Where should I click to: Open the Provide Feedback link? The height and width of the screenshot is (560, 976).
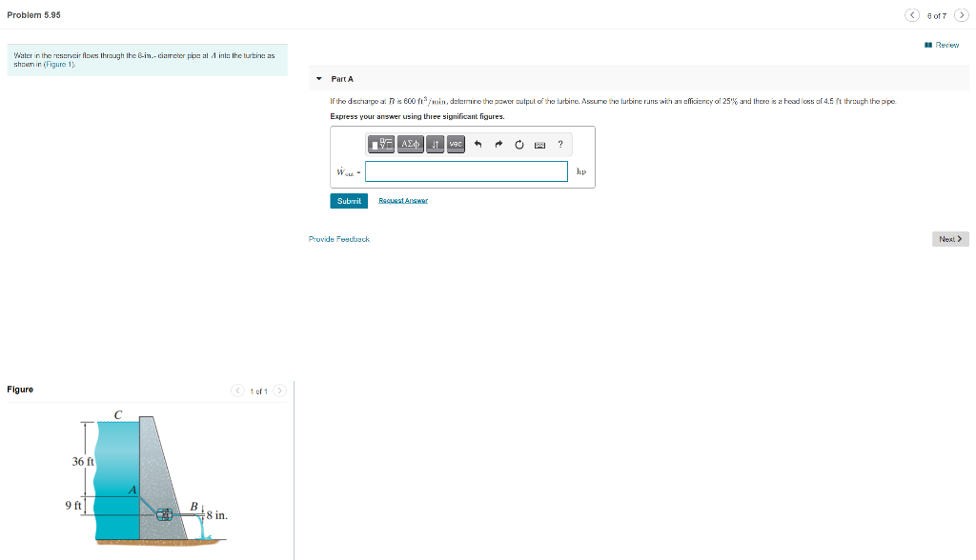pyautogui.click(x=339, y=239)
